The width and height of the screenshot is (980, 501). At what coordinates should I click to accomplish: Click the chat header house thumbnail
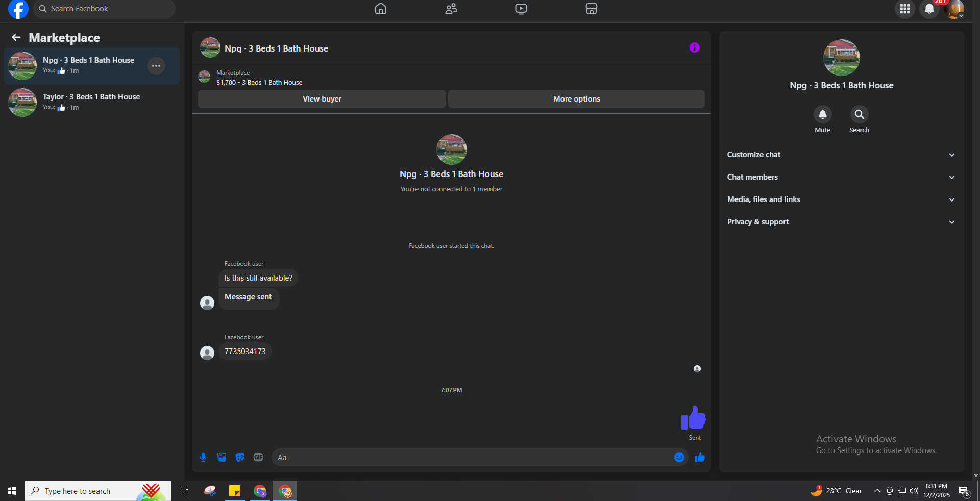click(x=210, y=47)
